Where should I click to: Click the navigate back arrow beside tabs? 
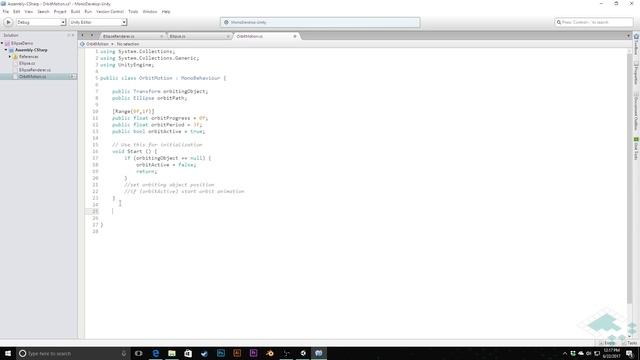(82, 36)
